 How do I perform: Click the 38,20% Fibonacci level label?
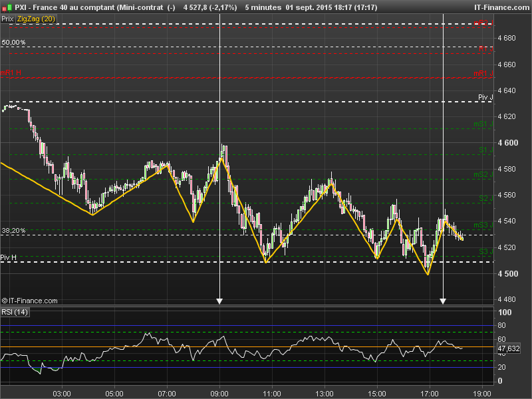click(x=13, y=231)
